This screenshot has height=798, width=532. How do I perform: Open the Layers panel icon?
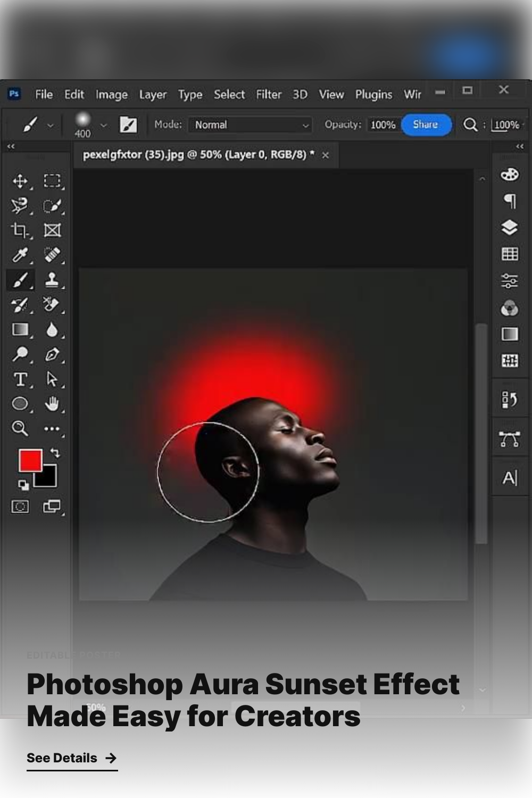coord(509,228)
